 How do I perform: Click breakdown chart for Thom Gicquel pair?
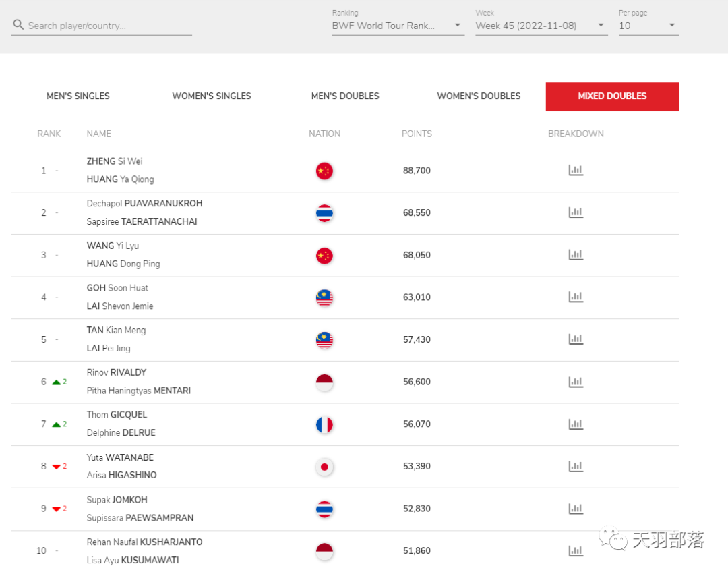click(576, 424)
